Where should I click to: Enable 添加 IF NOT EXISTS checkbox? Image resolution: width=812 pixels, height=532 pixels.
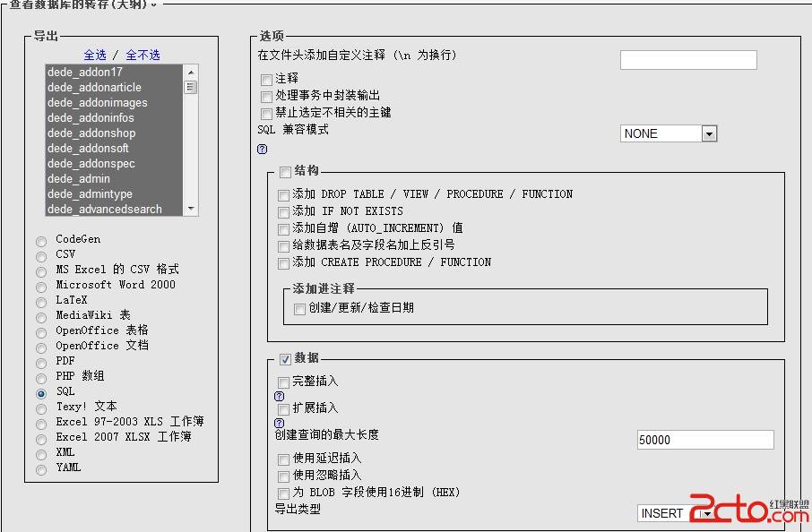coord(283,212)
